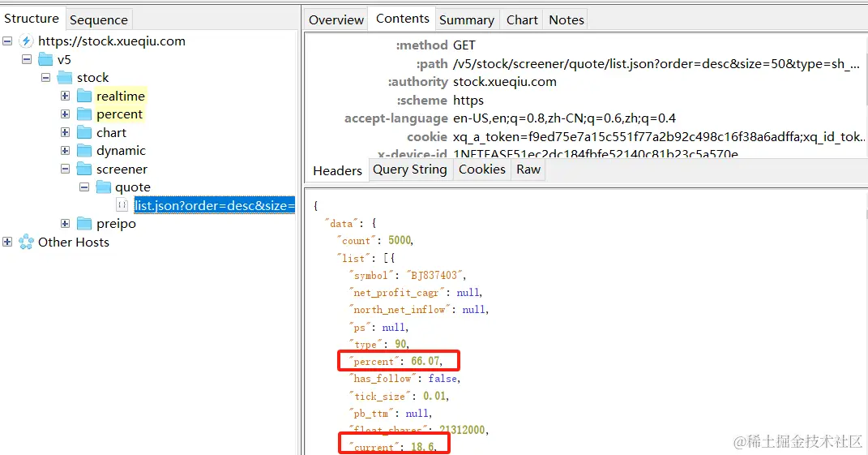The width and height of the screenshot is (868, 455).
Task: Click the "north_net_inflow": null line
Action: point(418,310)
